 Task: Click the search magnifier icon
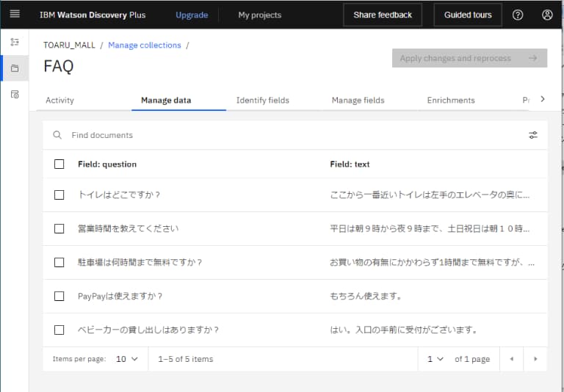(x=57, y=135)
